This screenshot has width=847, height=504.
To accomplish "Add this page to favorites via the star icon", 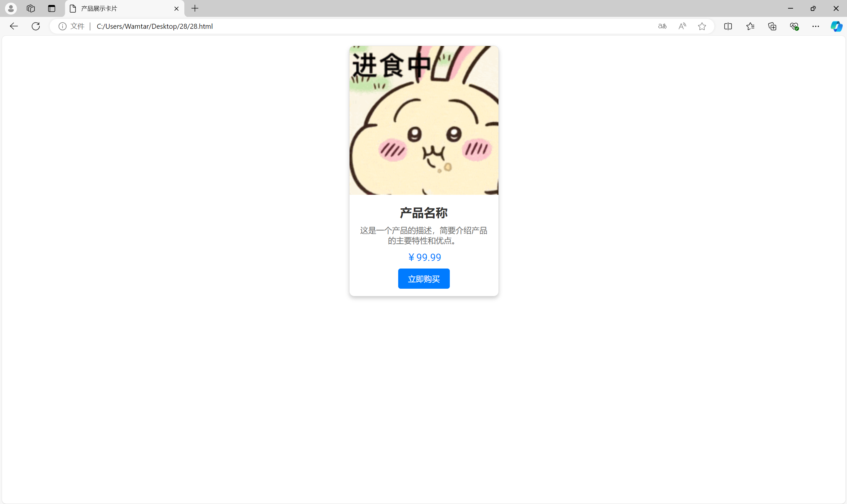I will click(x=702, y=26).
